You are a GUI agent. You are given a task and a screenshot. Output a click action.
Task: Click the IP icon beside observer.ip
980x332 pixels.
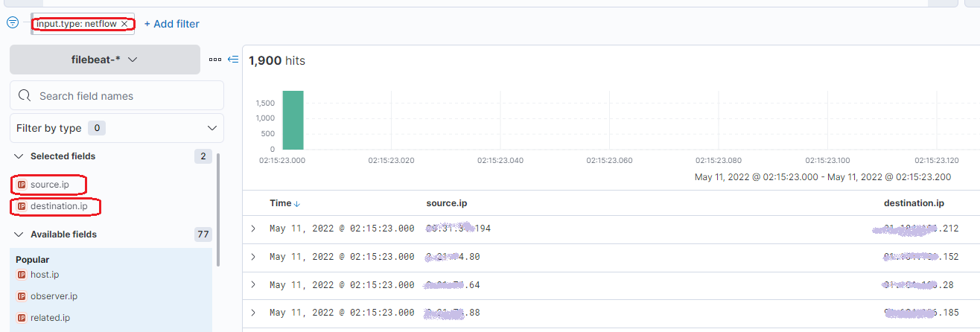22,296
